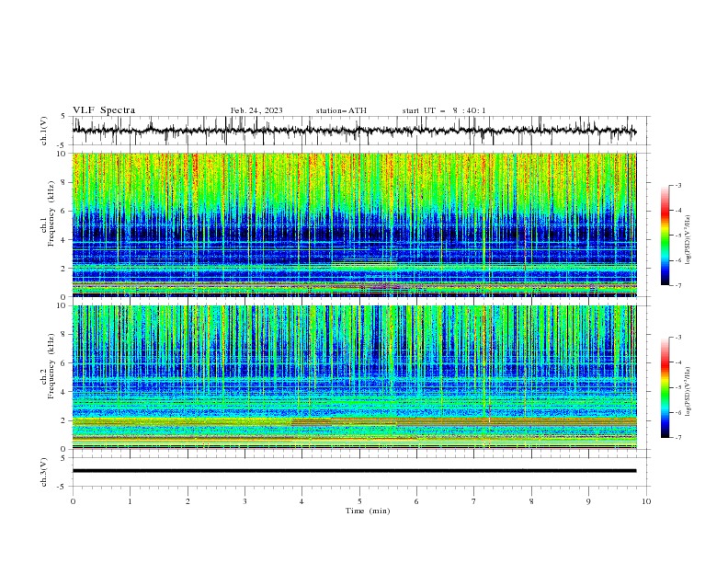Click the '-3' label on ch.1 color bar
Viewport: 728px width, 563px height.
click(x=677, y=185)
